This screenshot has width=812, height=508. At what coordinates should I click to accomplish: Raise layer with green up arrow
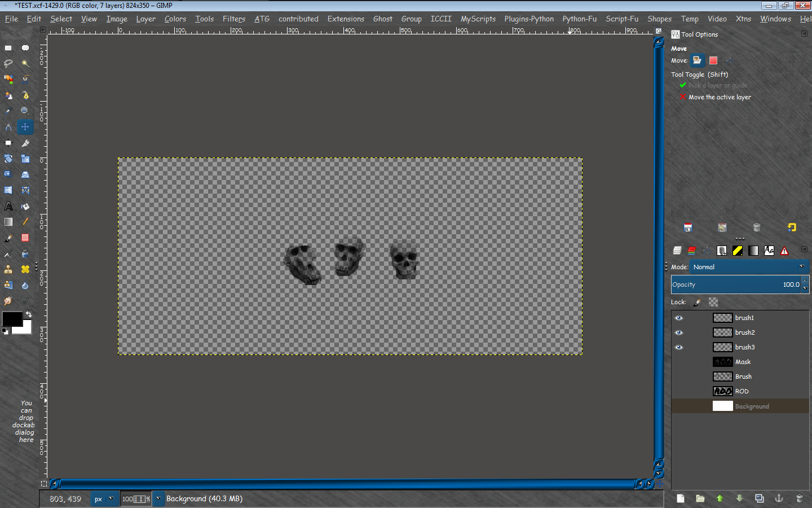(720, 498)
